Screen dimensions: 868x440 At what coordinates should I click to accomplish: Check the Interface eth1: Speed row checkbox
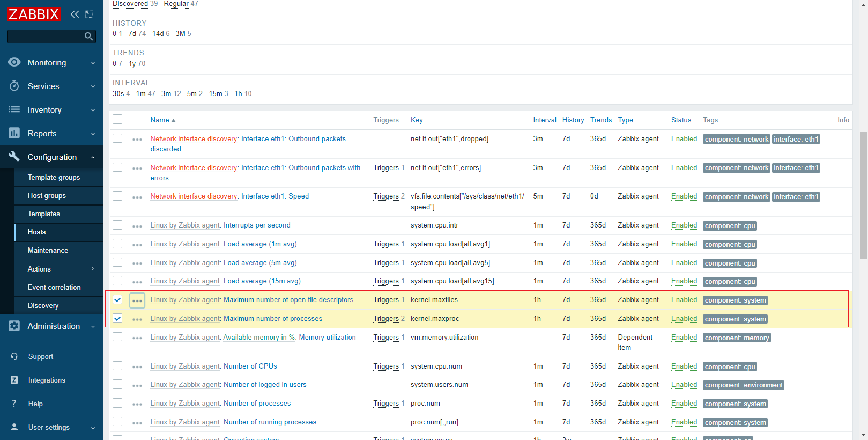pos(117,196)
